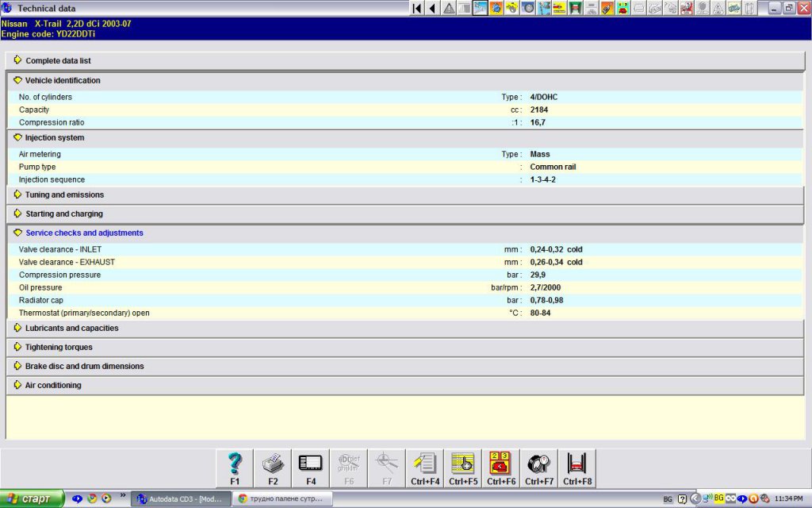This screenshot has height=508, width=812.
Task: Click the first-page arrow in top toolbar
Action: [417, 8]
